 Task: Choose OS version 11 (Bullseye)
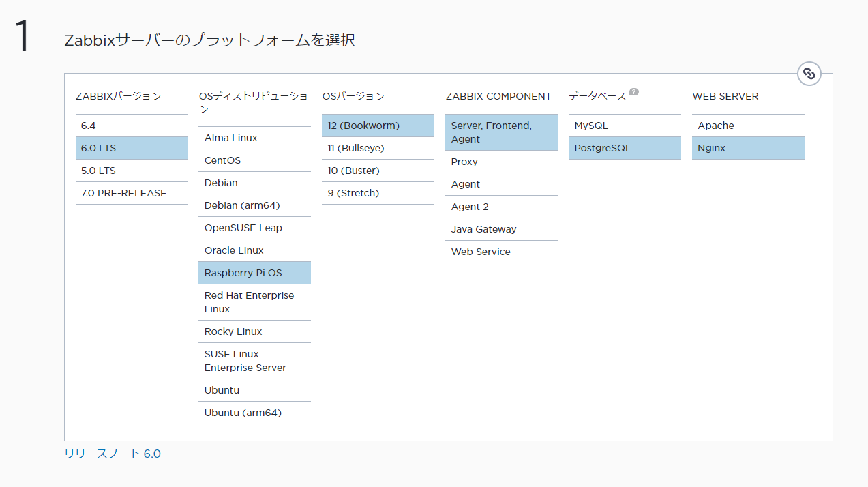coord(378,148)
